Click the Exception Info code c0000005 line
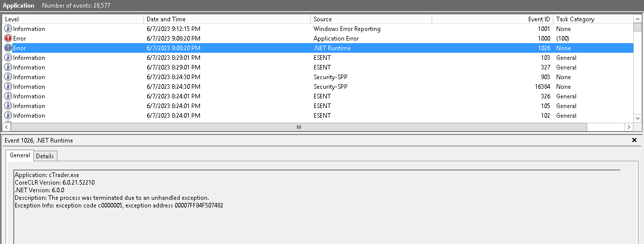The image size is (644, 244). pos(119,205)
